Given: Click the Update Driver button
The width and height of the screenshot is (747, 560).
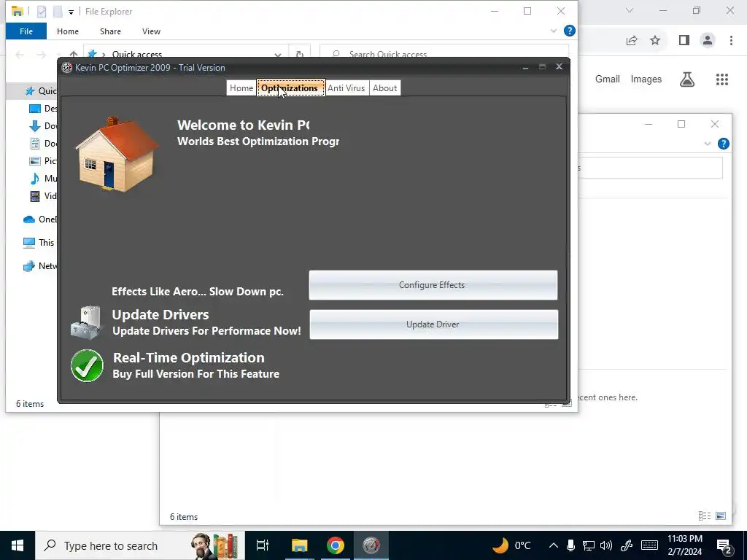Looking at the screenshot, I should point(433,324).
